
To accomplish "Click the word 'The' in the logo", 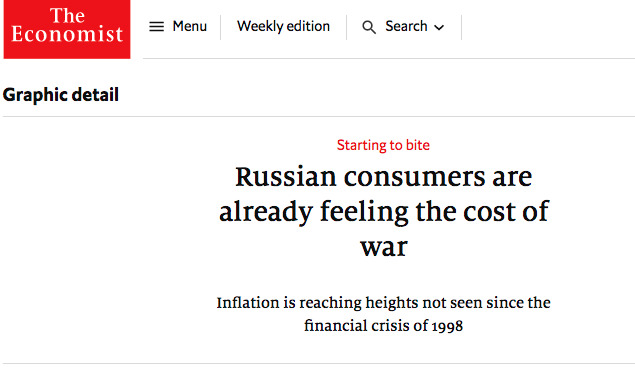I will [67, 16].
